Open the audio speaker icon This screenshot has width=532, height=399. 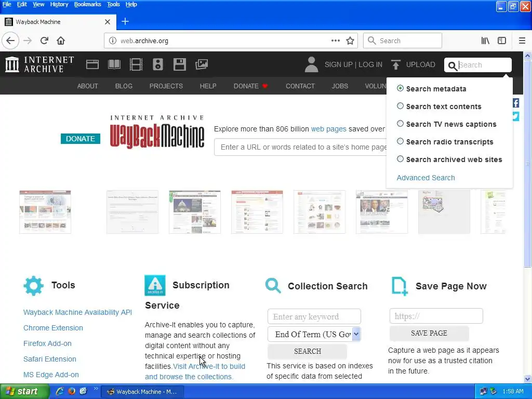pyautogui.click(x=158, y=64)
